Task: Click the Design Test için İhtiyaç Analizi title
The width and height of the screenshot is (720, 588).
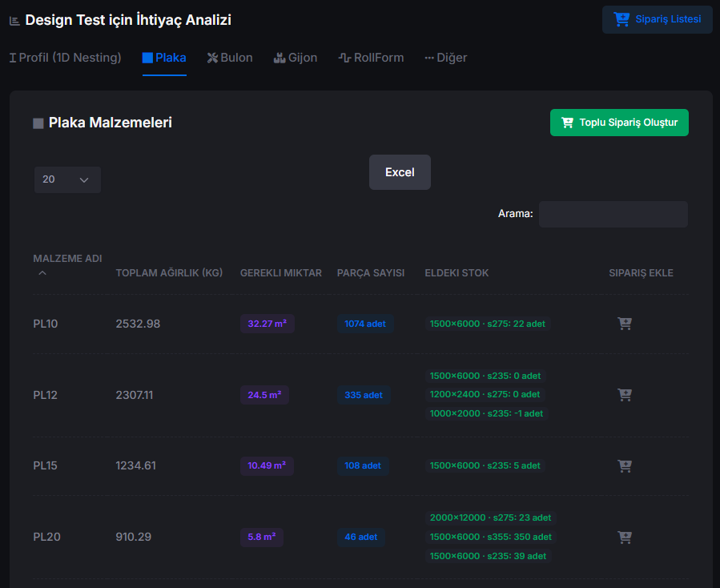Action: [x=128, y=20]
